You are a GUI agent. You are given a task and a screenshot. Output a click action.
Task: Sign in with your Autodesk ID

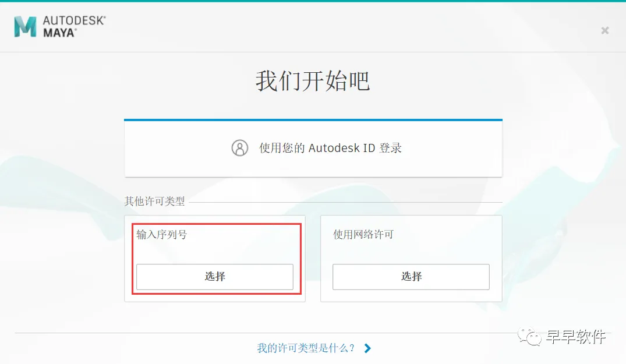tap(313, 148)
